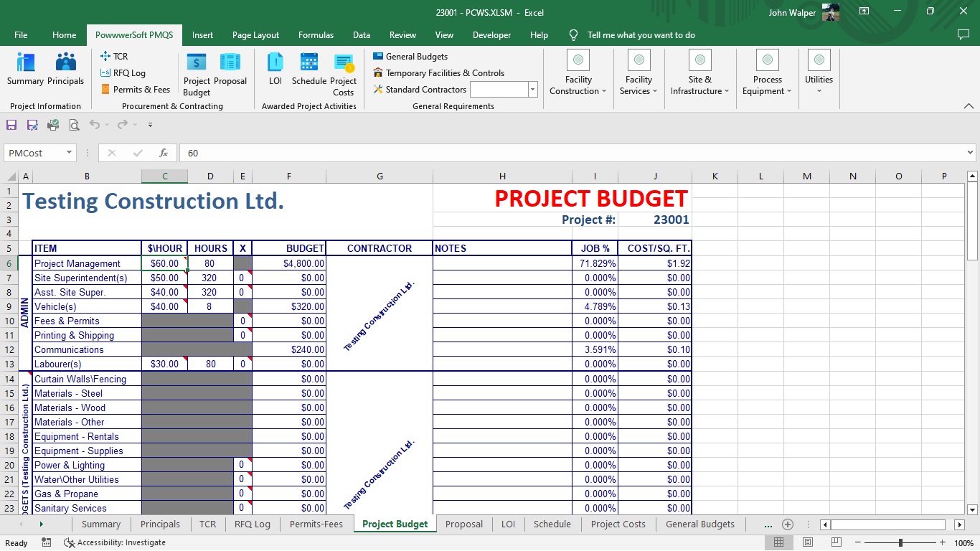Select Normal view button in status bar
The width and height of the screenshot is (980, 551).
[779, 543]
